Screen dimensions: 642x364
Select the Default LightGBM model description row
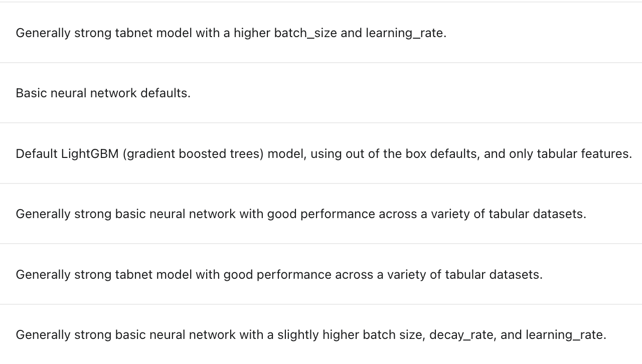click(324, 154)
